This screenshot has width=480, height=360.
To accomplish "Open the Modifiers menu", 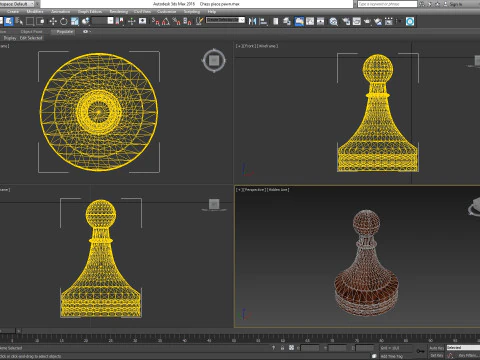I will click(35, 11).
